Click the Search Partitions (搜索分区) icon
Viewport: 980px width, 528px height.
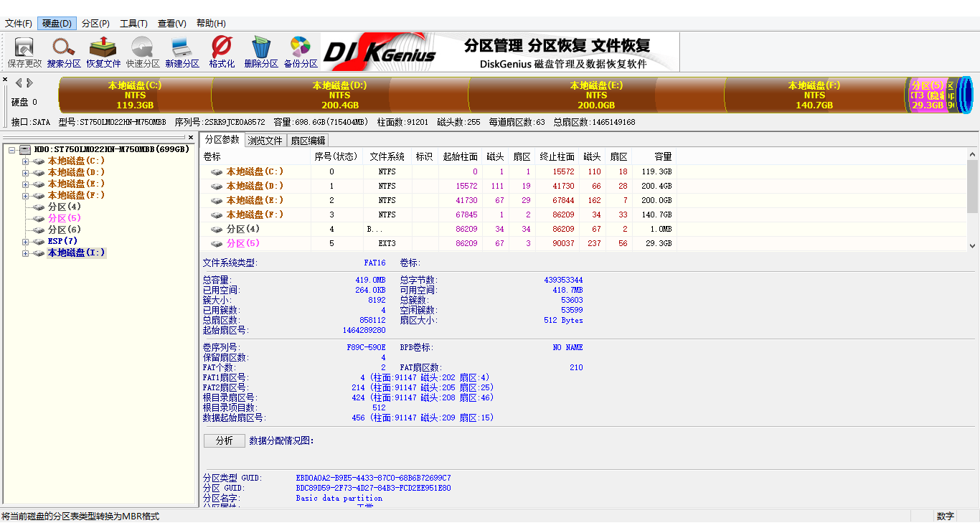64,52
